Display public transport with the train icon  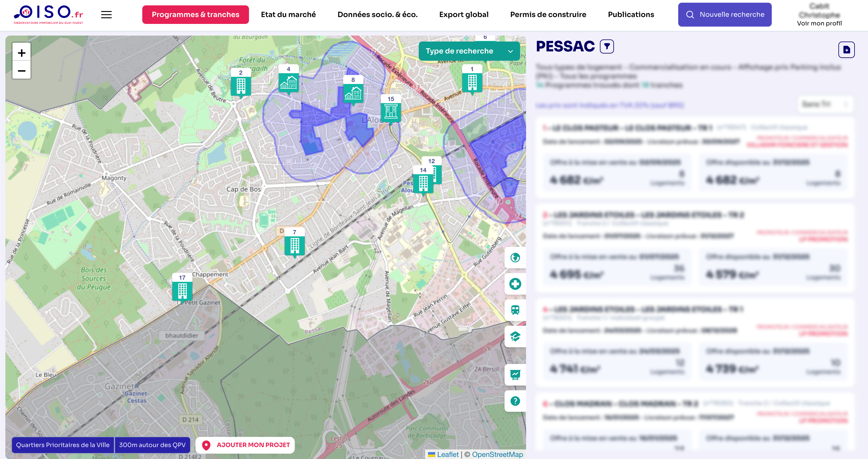pos(515,310)
